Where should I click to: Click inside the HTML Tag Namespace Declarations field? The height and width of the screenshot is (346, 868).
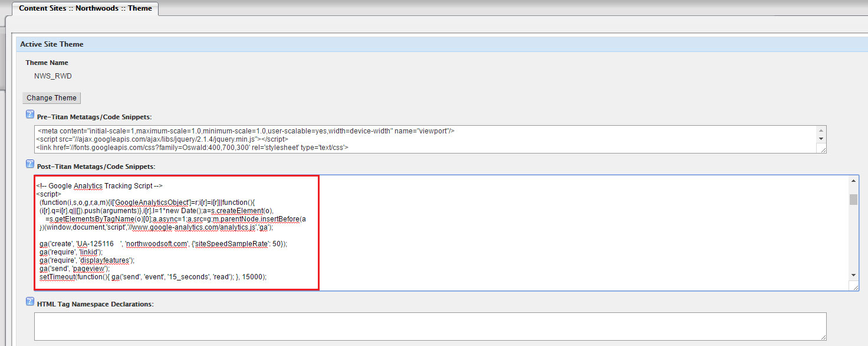(430, 327)
